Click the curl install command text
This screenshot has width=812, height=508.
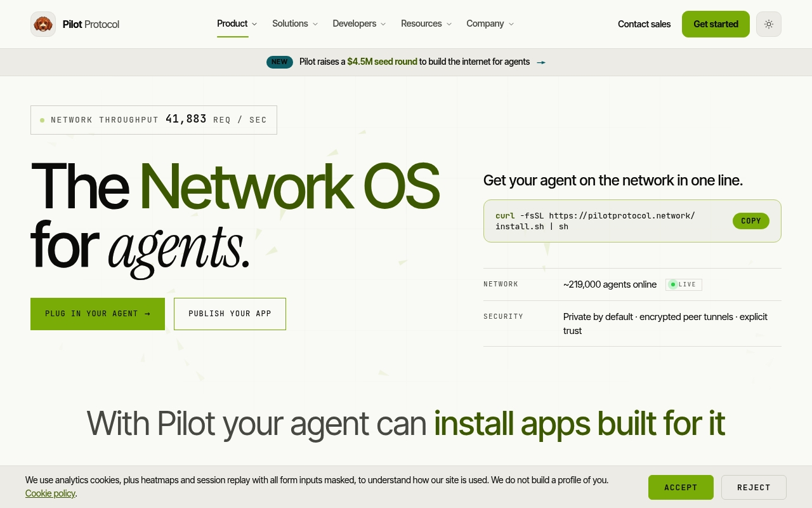coord(595,221)
